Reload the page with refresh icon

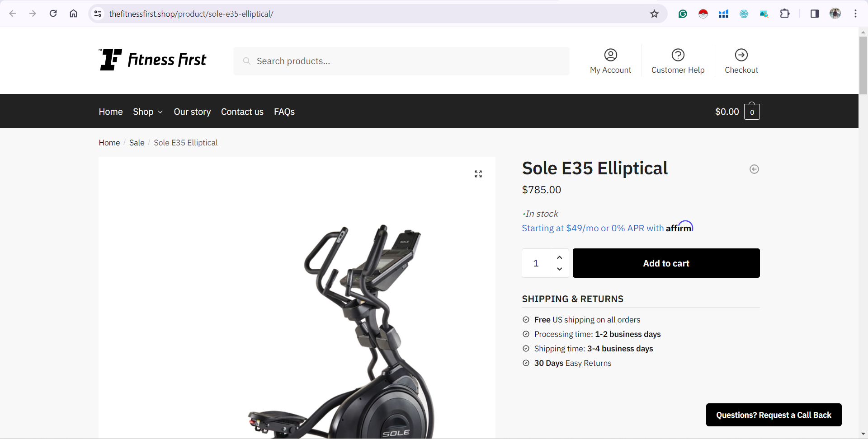[x=53, y=14]
